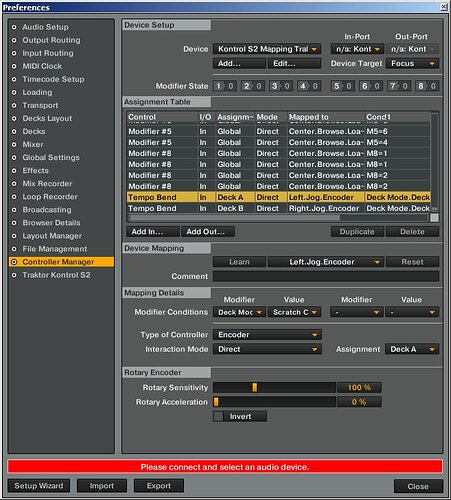Screen dimensions: 451x500
Task: Click Modifier State 8 indicator
Action: (427, 86)
